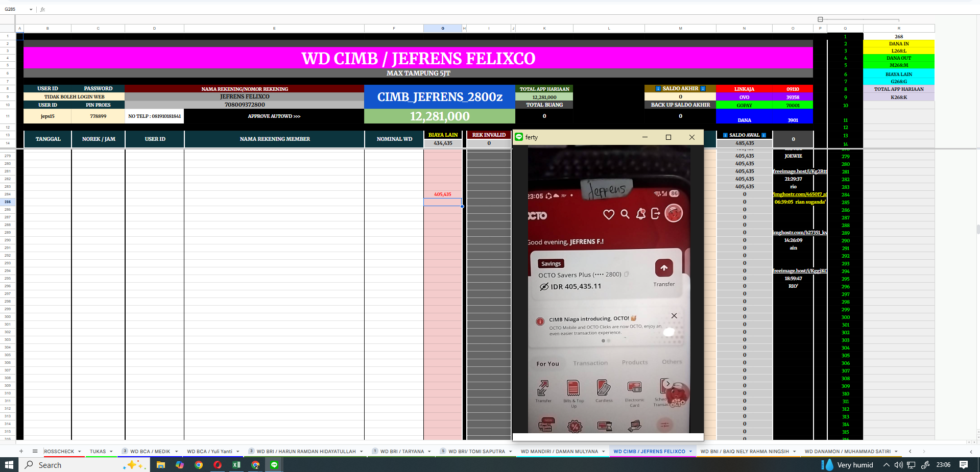Open dropdown on WD DANAMON / MUHAMMAD SATIRI tab
Viewport: 980px width, 472px height.
point(896,451)
